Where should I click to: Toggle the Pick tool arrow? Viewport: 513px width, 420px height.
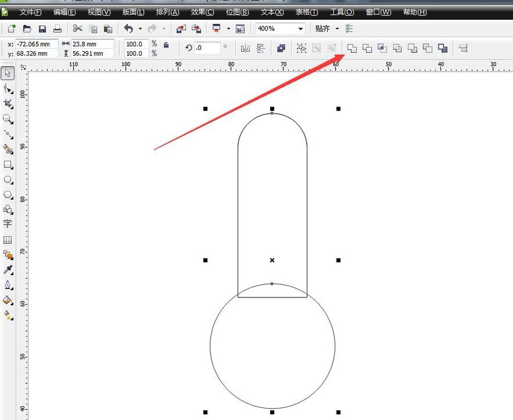point(8,73)
